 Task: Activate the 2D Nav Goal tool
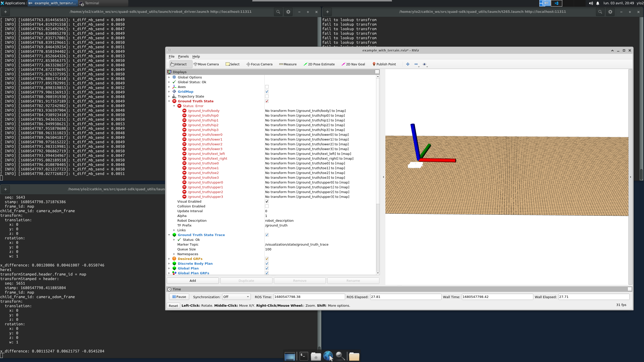tap(353, 64)
